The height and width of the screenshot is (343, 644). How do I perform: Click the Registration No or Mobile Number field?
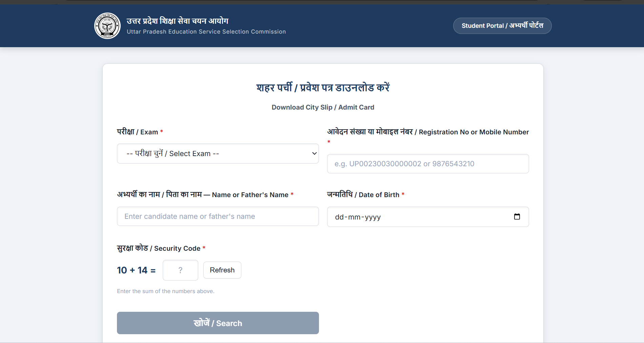tap(427, 164)
